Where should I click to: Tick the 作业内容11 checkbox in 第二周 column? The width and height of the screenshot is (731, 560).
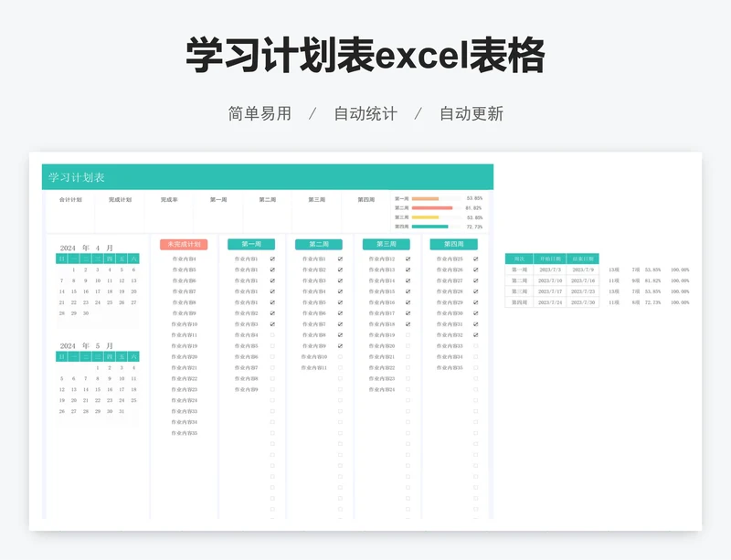click(340, 368)
